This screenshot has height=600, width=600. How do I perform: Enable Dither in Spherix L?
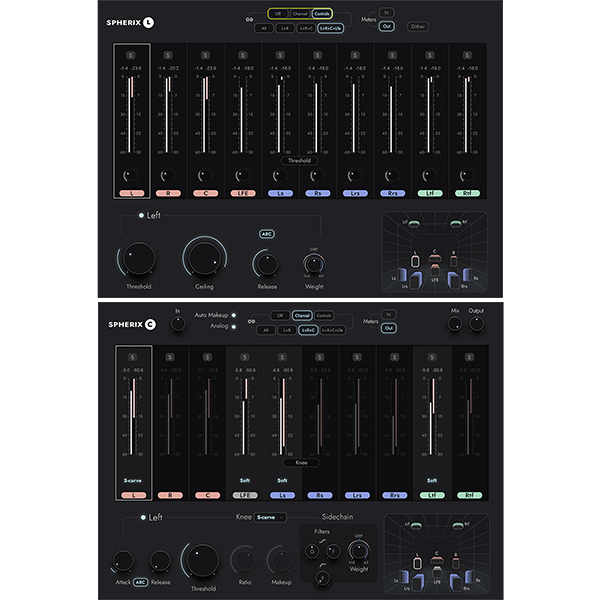pos(418,27)
